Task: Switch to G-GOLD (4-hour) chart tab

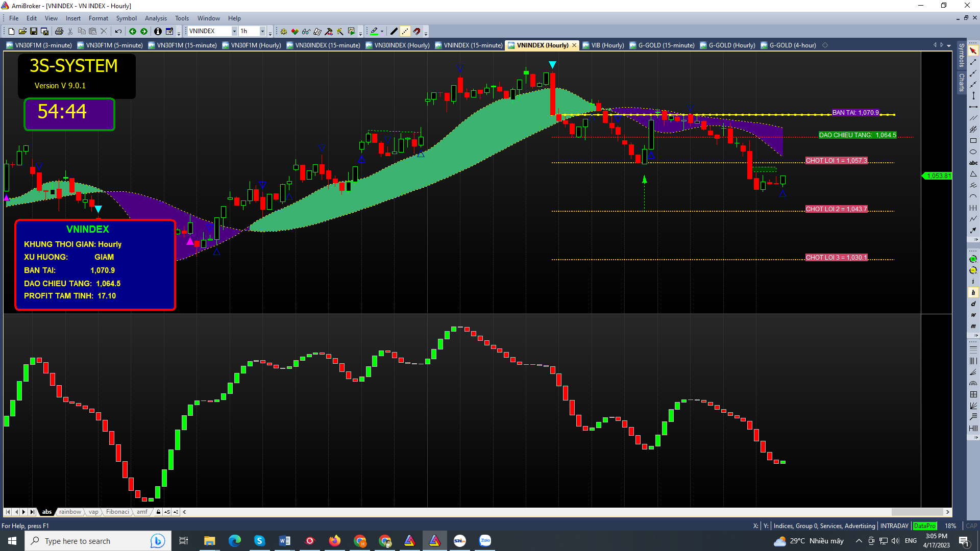Action: tap(792, 45)
